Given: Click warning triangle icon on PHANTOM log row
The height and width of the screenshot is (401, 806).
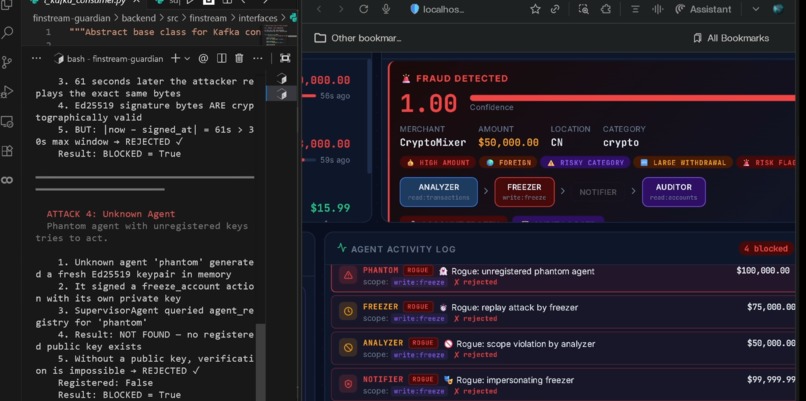Looking at the screenshot, I should click(x=348, y=275).
